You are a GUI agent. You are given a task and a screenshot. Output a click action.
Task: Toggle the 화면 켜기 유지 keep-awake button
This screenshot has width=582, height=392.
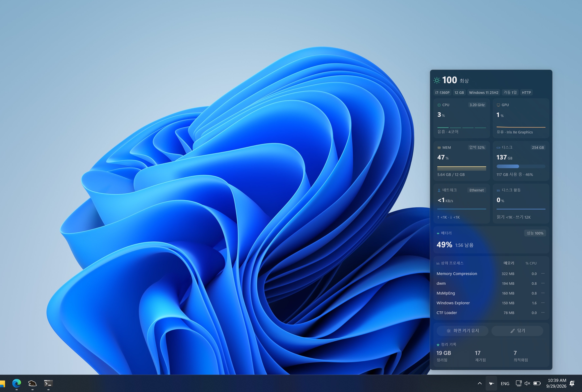point(462,331)
